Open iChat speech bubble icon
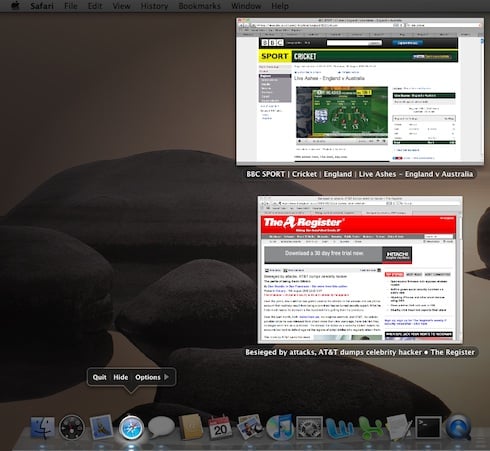Screen dimensions: 490x451 pos(161,427)
